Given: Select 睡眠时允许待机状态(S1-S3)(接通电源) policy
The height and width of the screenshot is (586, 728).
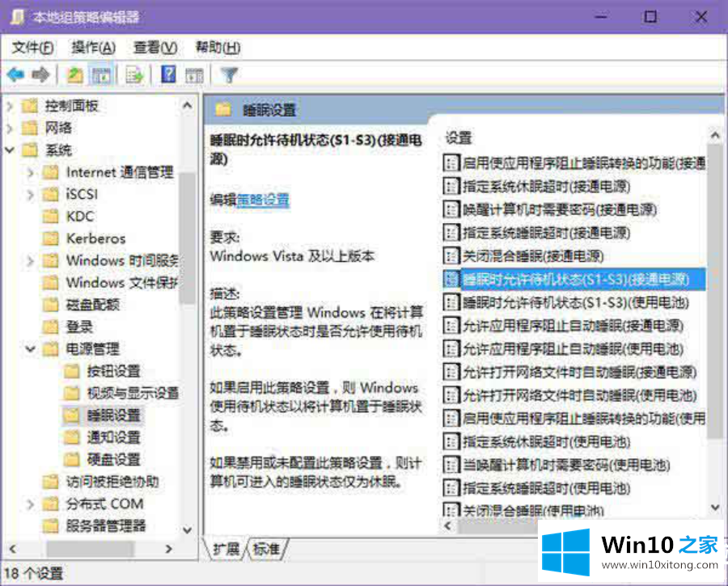Looking at the screenshot, I should pyautogui.click(x=574, y=279).
